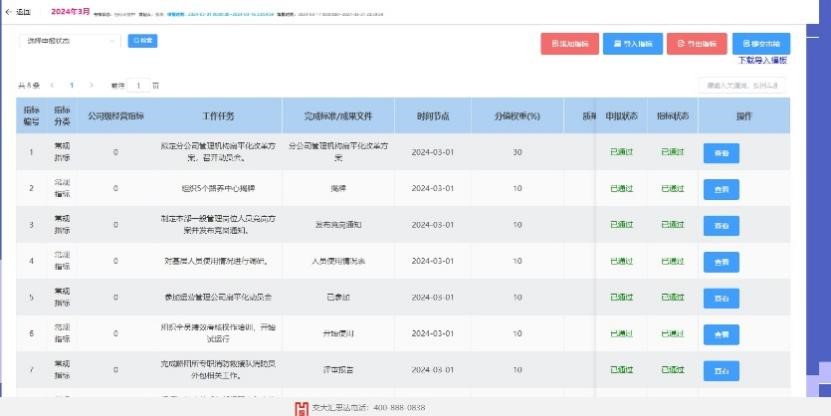Click the 分值权重(%) column header
This screenshot has height=416, width=831.
pyautogui.click(x=517, y=116)
